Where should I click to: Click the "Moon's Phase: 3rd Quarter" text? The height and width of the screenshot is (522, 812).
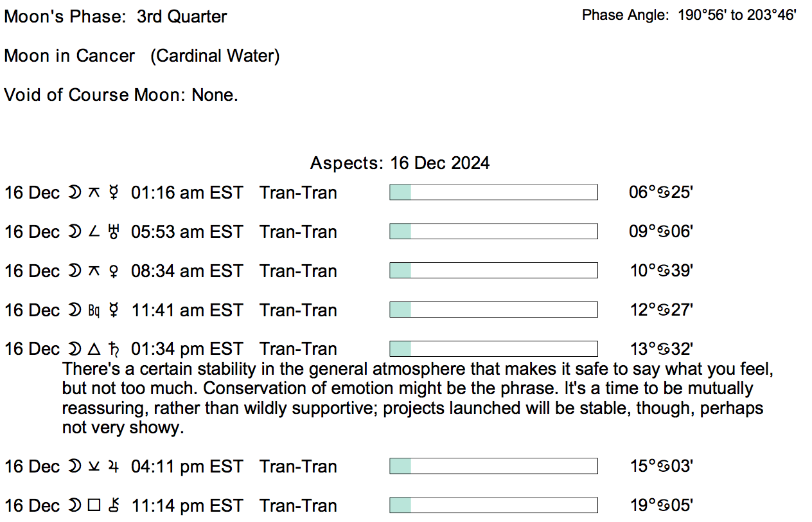pyautogui.click(x=116, y=17)
